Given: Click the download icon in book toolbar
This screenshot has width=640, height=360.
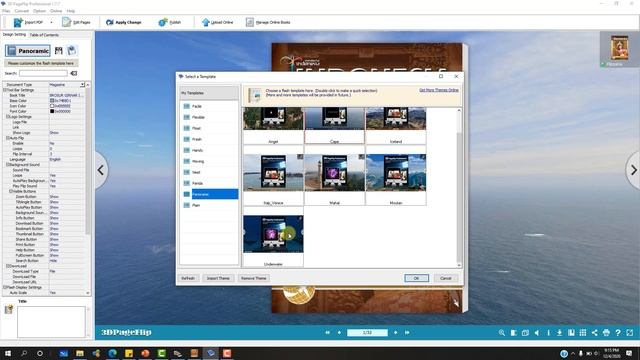Looking at the screenshot, I should (x=560, y=333).
